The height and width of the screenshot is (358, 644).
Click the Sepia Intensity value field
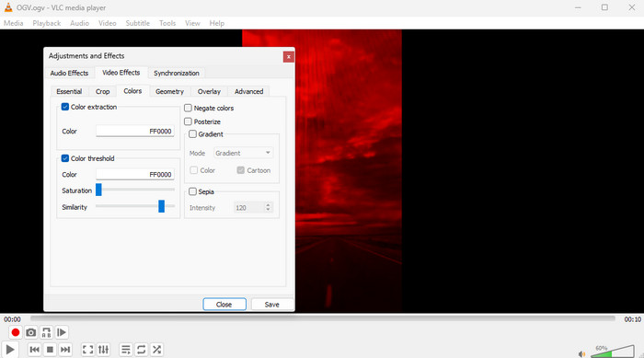[x=249, y=208]
